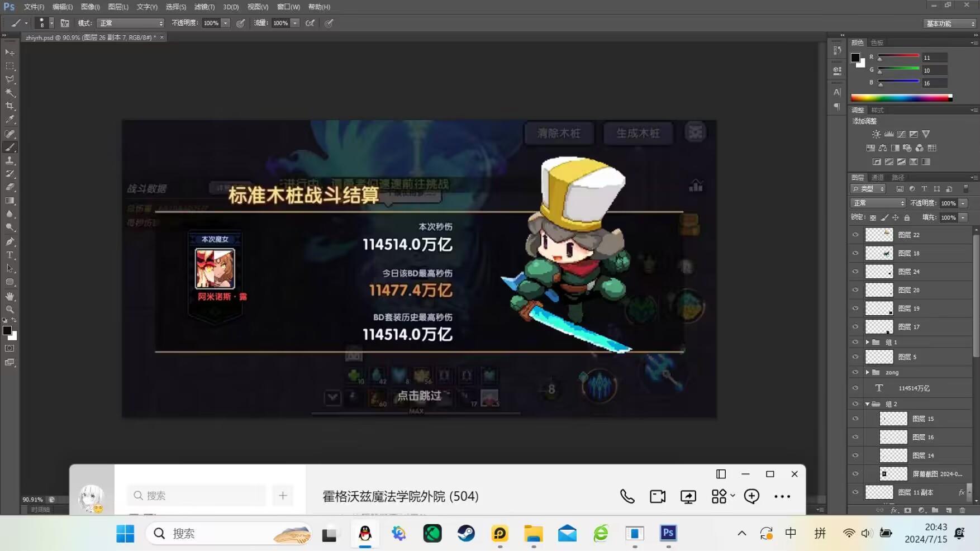980x551 pixels.
Task: Open the Character panel icon
Action: [837, 92]
